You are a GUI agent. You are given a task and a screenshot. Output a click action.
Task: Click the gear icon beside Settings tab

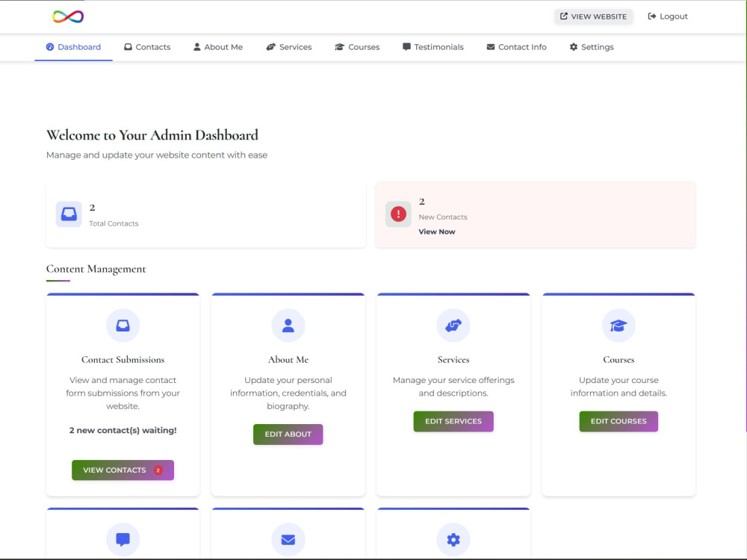coord(574,46)
